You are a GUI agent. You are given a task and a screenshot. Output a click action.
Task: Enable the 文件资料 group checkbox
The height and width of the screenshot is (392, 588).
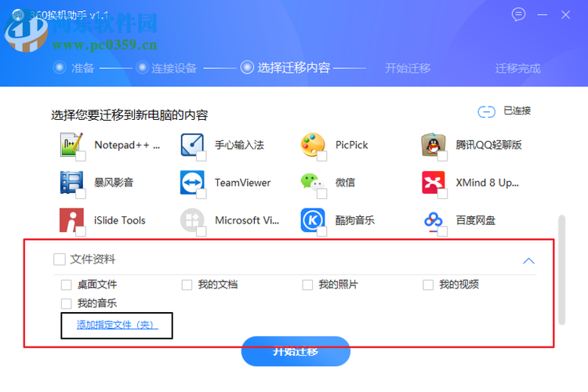coord(60,260)
